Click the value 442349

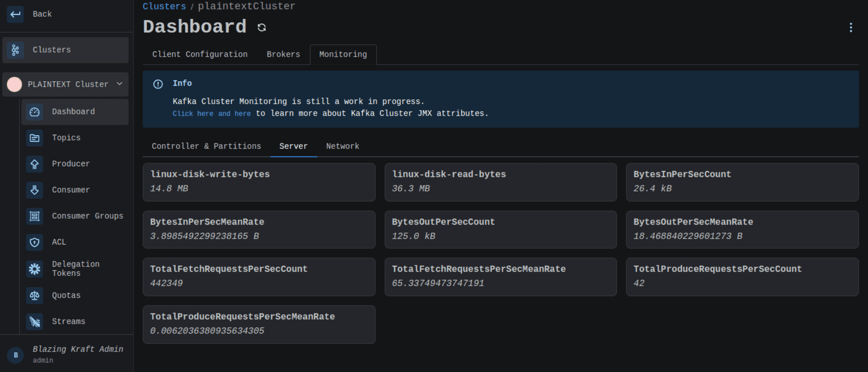[x=166, y=283]
